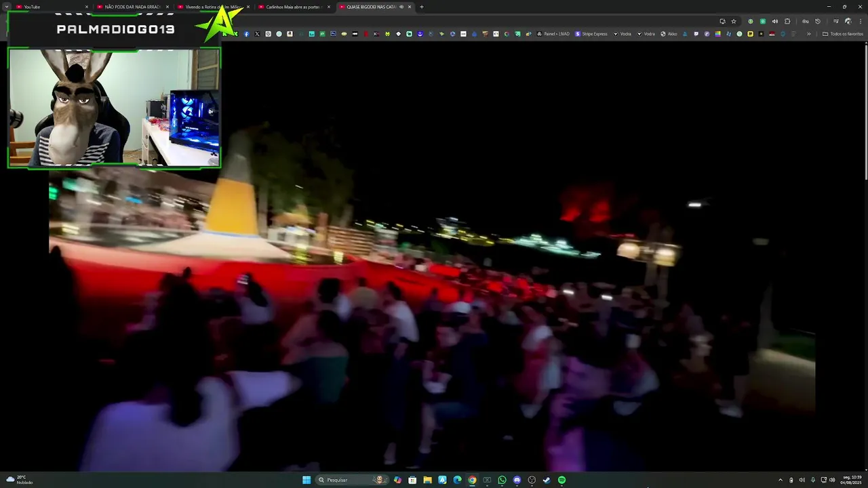Open the X (Twitter) bookmark
The width and height of the screenshot is (868, 488).
257,34
